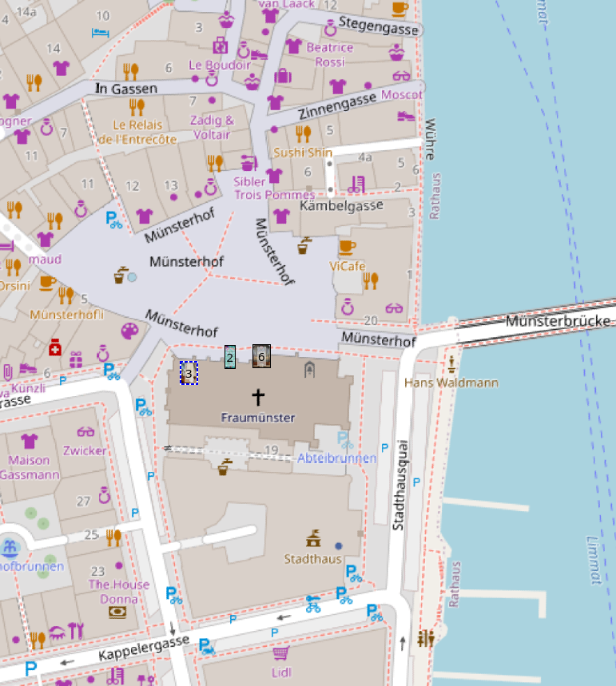This screenshot has width=616, height=686.
Task: Click the Fraumünster church cross icon
Action: click(258, 396)
